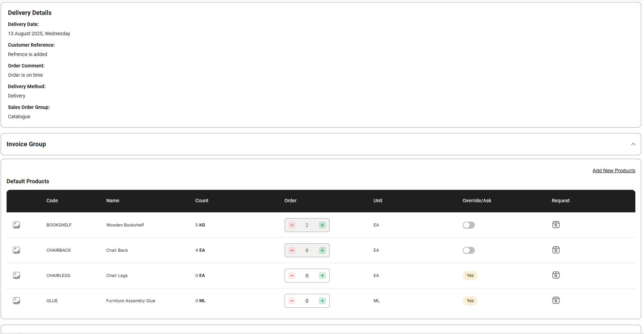The image size is (644, 334).
Task: Open request icon for Furniture Assembly Glue
Action: click(x=556, y=300)
